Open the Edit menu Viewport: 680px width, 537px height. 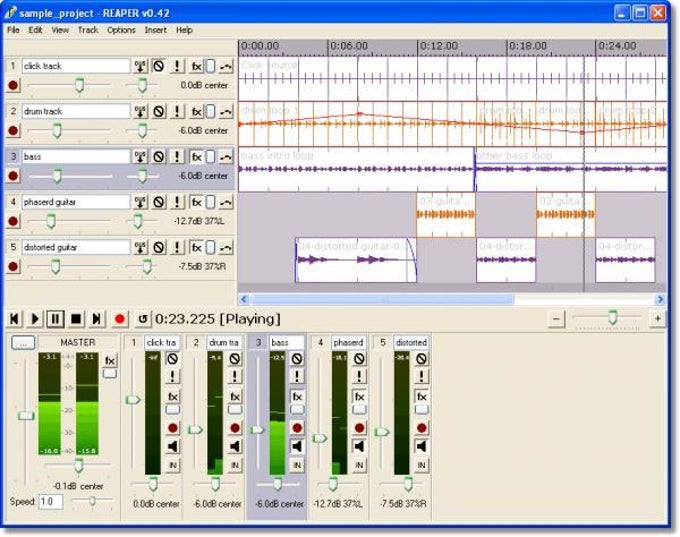[35, 30]
